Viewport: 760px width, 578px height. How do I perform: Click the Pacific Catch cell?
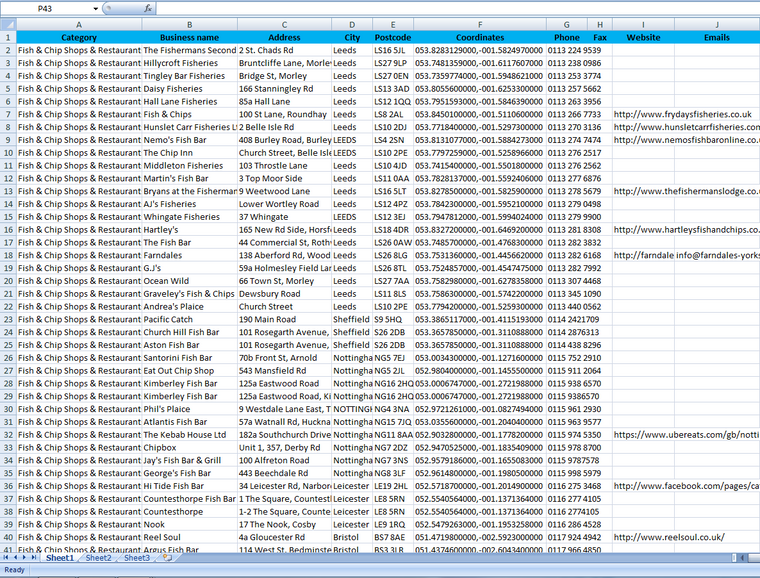(190, 319)
